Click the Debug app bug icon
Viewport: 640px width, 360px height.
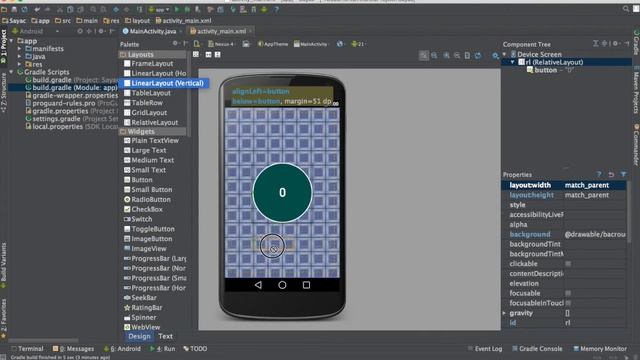click(x=187, y=9)
